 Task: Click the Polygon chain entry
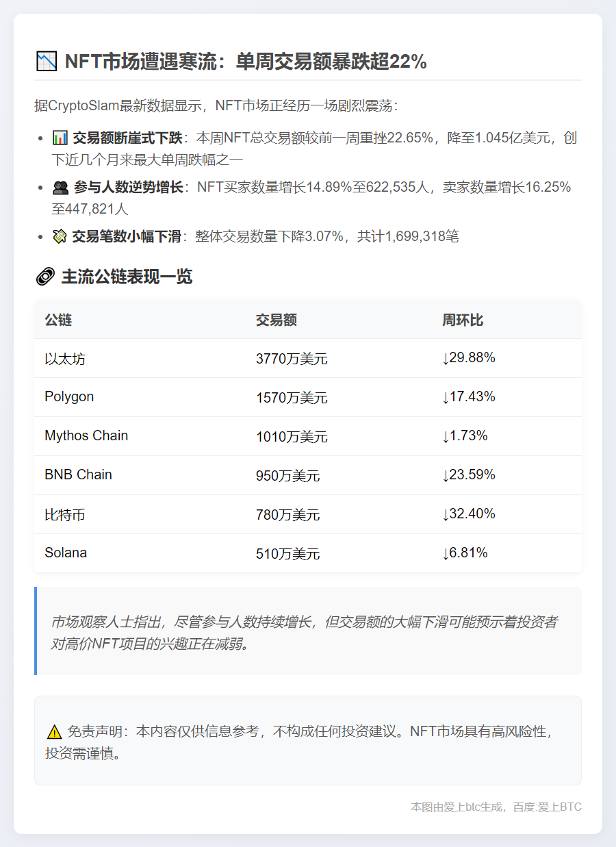coord(69,396)
